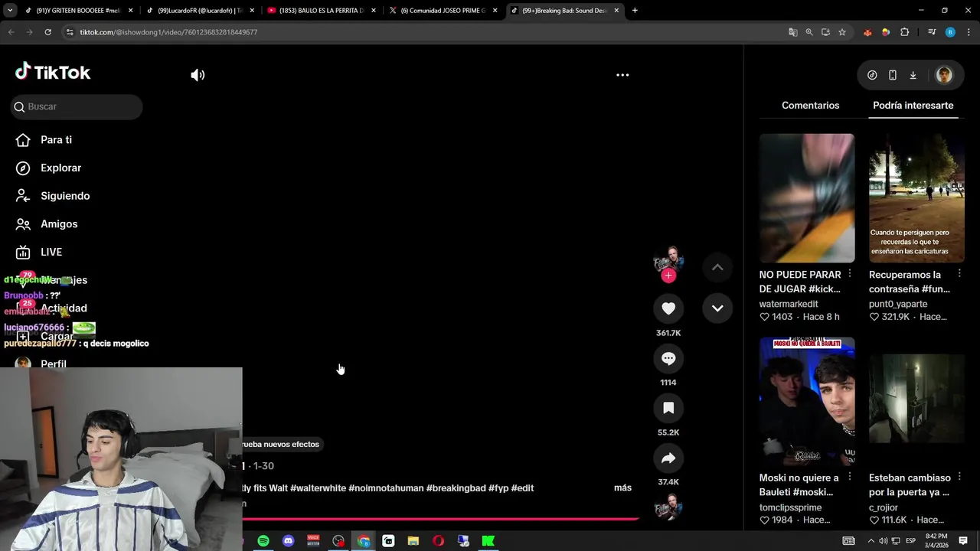Open the sound disc avatar icon

[x=668, y=507]
